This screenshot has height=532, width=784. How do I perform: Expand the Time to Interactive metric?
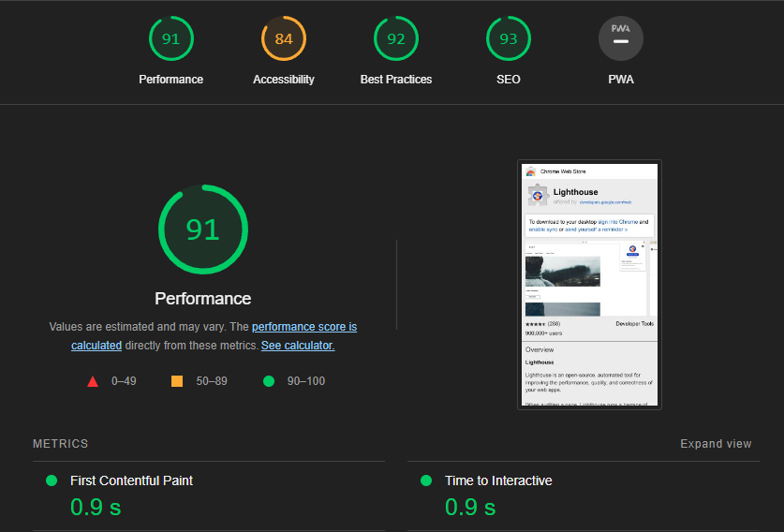584,495
